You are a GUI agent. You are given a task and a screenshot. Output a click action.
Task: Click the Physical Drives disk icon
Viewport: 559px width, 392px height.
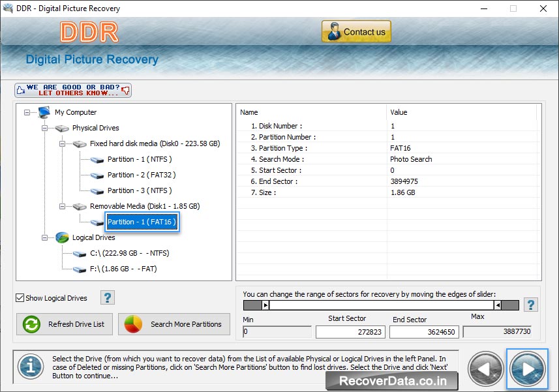tap(62, 128)
